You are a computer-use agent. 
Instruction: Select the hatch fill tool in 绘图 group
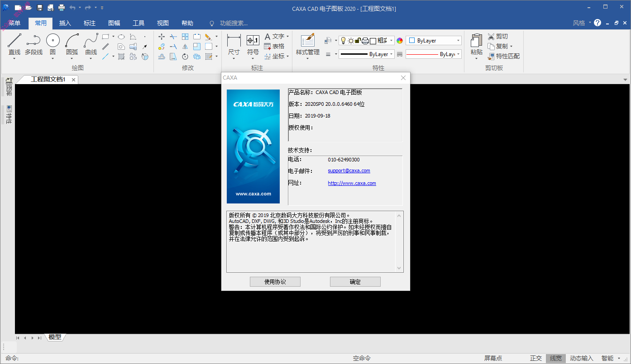[121, 57]
